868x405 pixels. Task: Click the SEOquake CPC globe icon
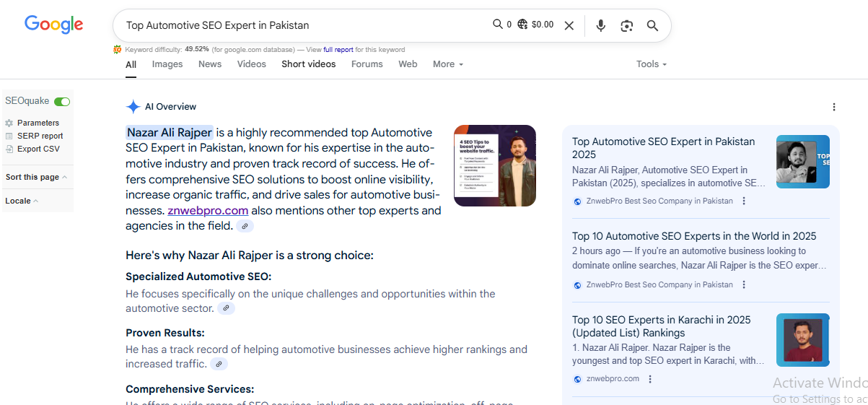522,25
